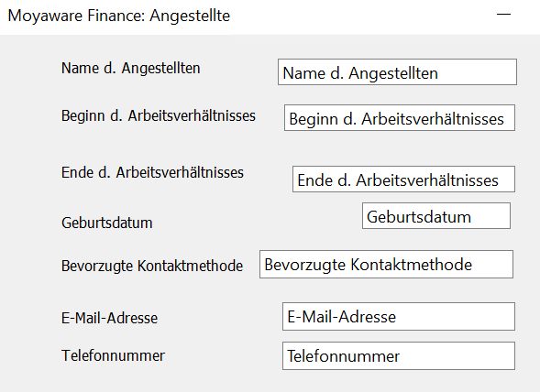The height and width of the screenshot is (392, 540).
Task: Click the Geburtsdatum label on the left
Action: pos(106,223)
